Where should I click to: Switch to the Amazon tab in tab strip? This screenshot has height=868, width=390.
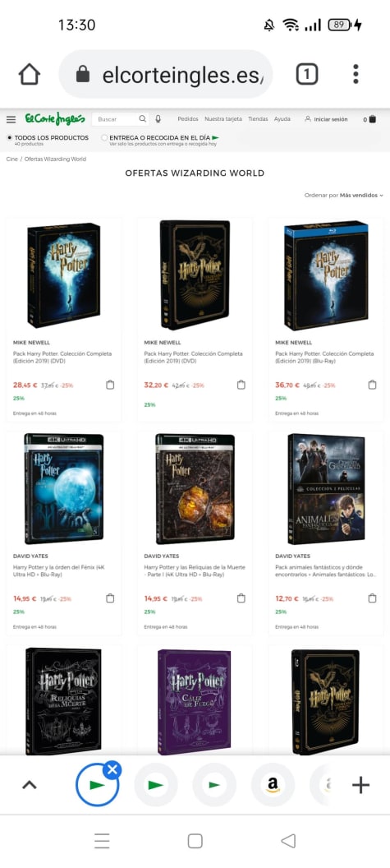(273, 785)
